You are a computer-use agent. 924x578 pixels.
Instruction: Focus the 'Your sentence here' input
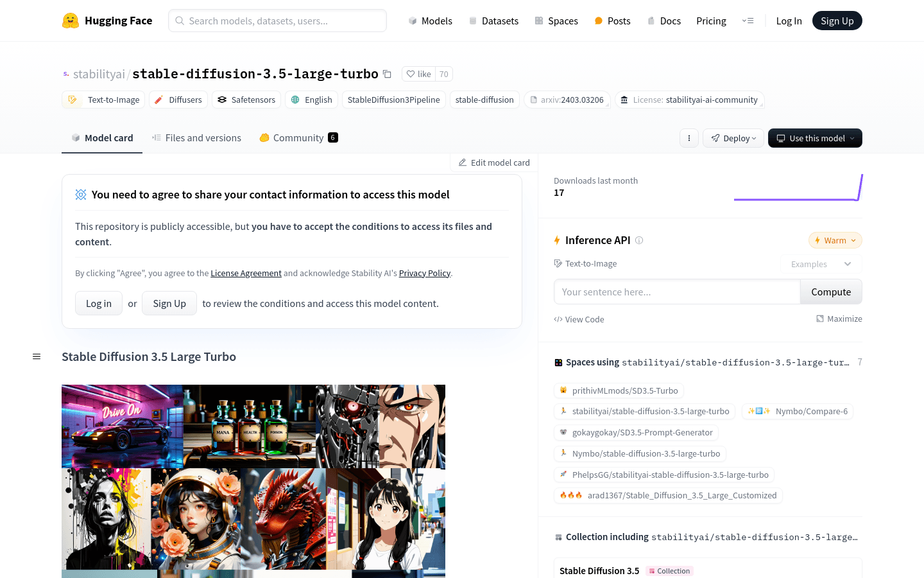click(677, 292)
